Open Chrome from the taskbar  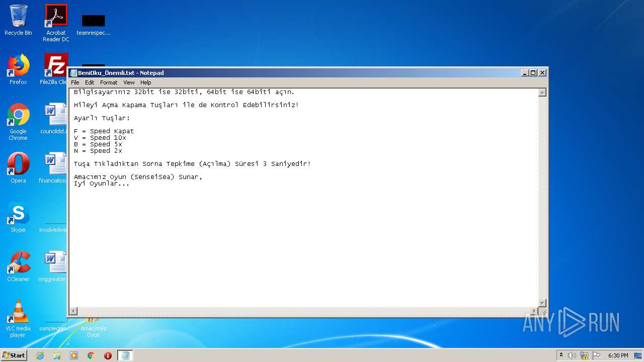(91, 355)
